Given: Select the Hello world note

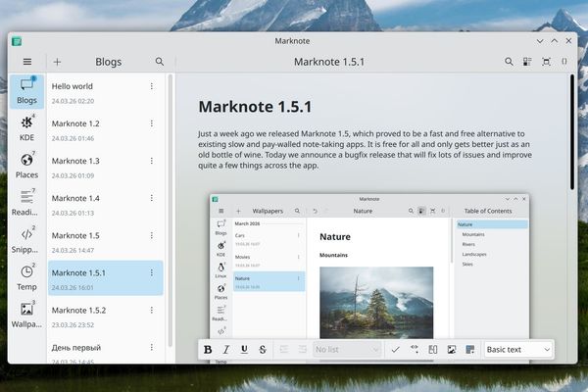Looking at the screenshot, I should 106,93.
